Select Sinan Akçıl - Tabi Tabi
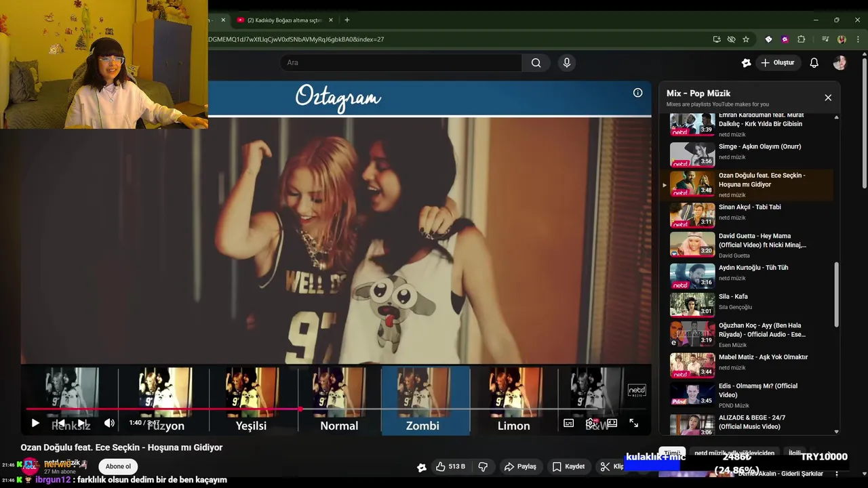 (749, 215)
